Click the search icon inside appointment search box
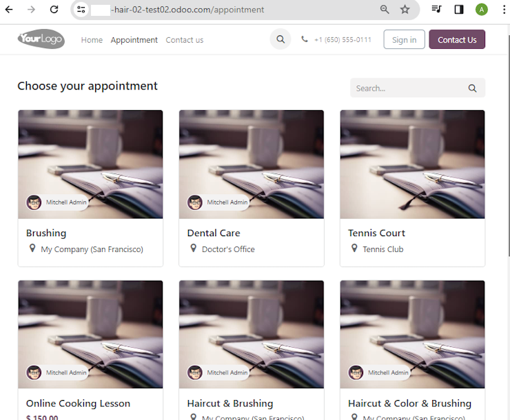 click(472, 88)
